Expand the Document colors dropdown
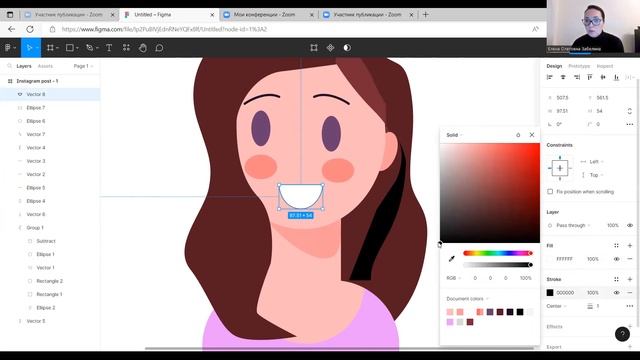640x360 pixels. point(467,299)
